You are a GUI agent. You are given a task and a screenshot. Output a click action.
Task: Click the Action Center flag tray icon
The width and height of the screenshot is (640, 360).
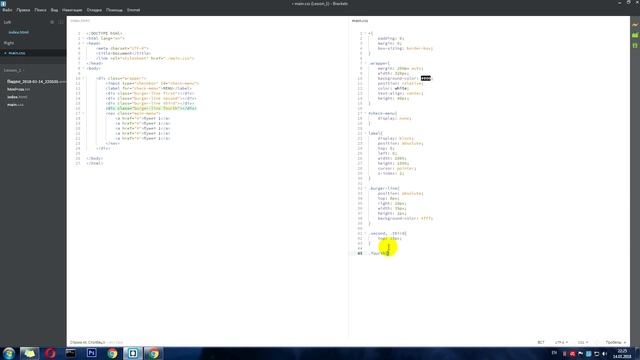tap(580, 353)
